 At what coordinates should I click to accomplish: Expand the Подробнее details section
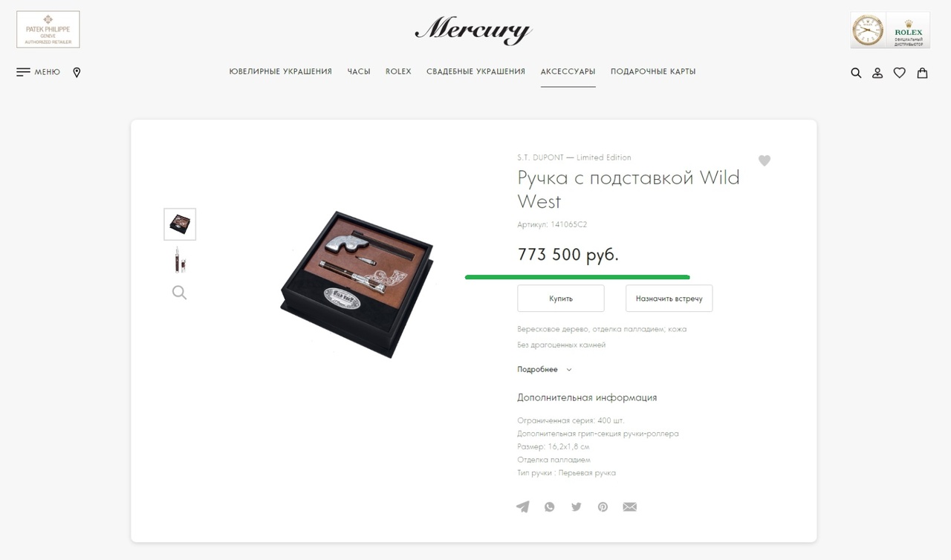(x=545, y=369)
